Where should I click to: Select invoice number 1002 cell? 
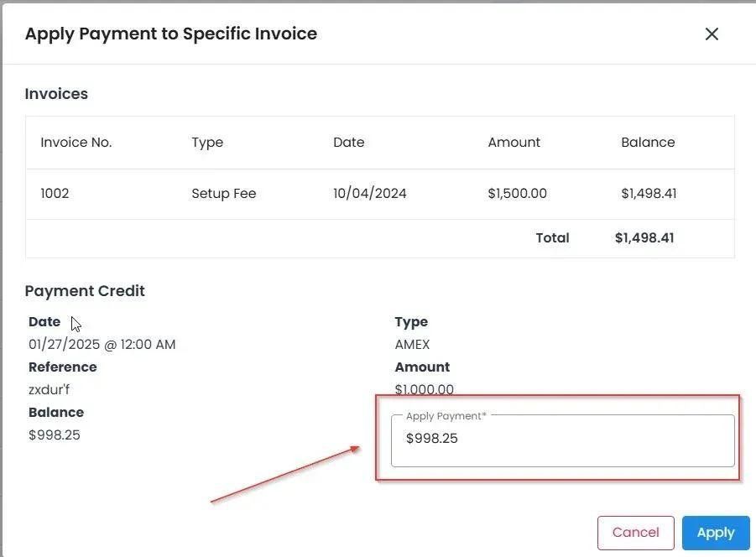(55, 194)
